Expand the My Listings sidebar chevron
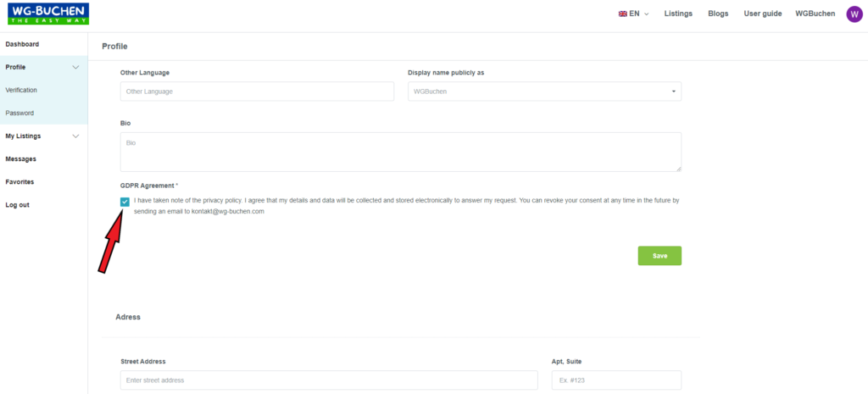 click(x=75, y=136)
